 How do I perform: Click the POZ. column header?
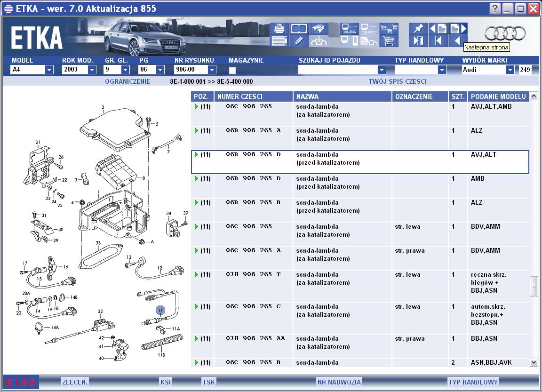202,96
